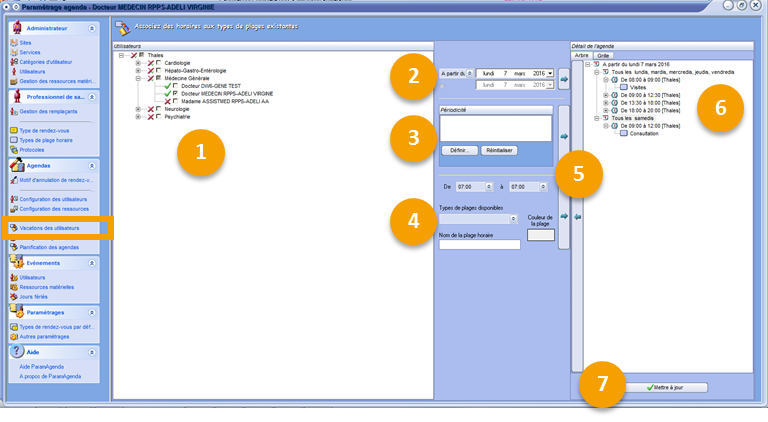Check the Cardiologie checkbox
The image size is (768, 422).
[x=158, y=64]
